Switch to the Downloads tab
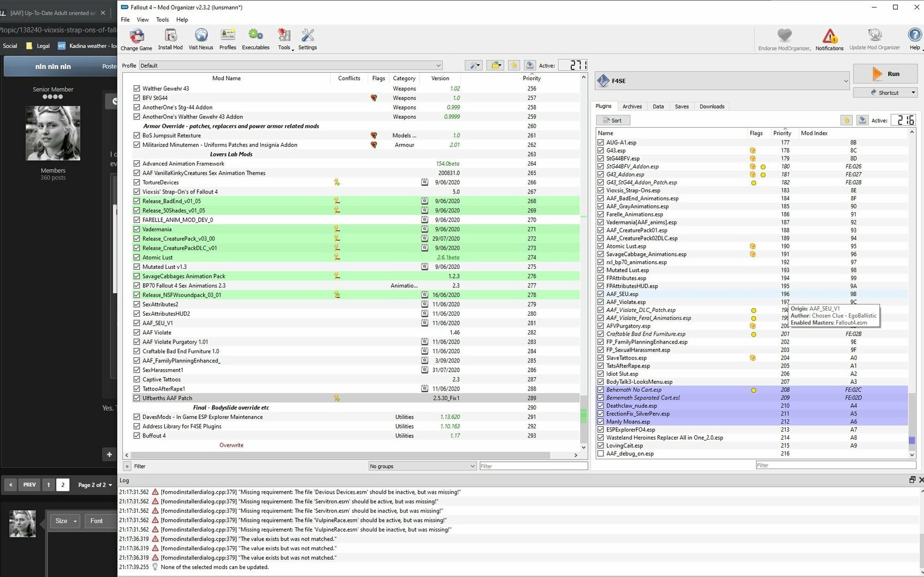This screenshot has width=924, height=577. tap(712, 106)
